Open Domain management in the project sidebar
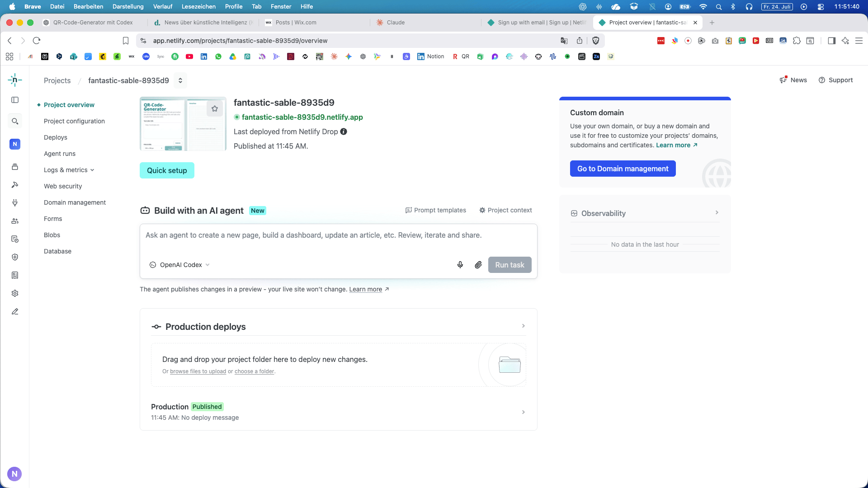This screenshot has width=868, height=488. point(75,202)
